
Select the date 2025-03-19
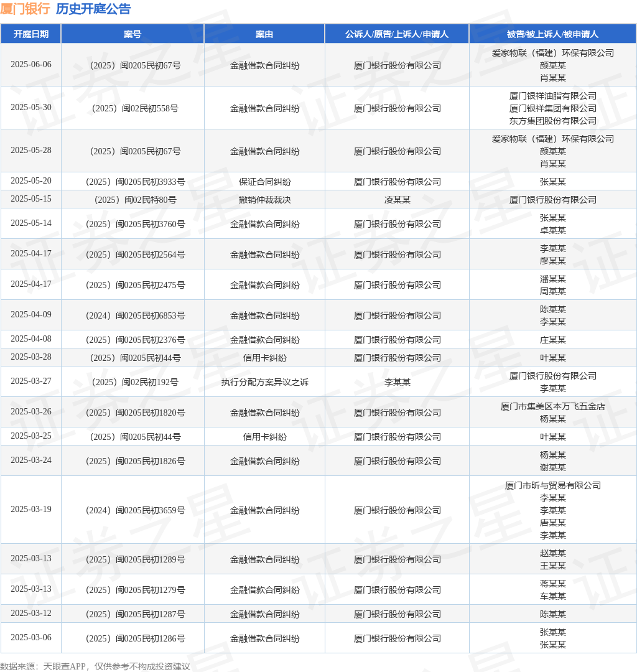(x=31, y=510)
